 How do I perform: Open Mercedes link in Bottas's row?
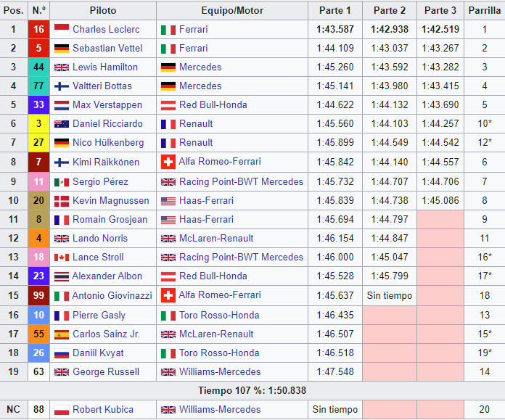tap(200, 86)
